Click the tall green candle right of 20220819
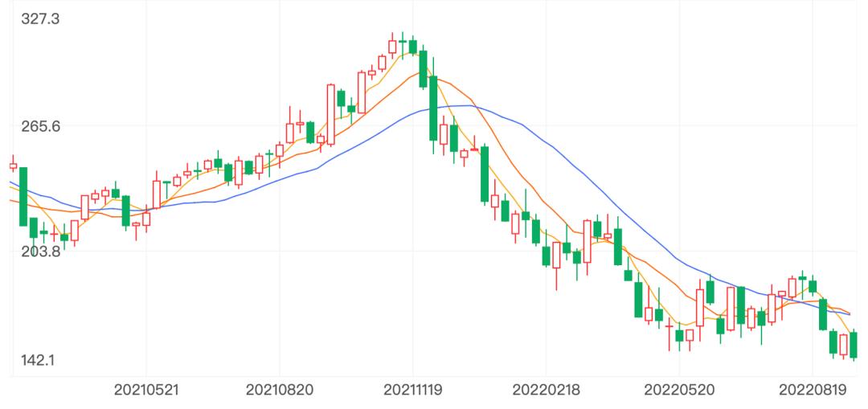 (823, 314)
